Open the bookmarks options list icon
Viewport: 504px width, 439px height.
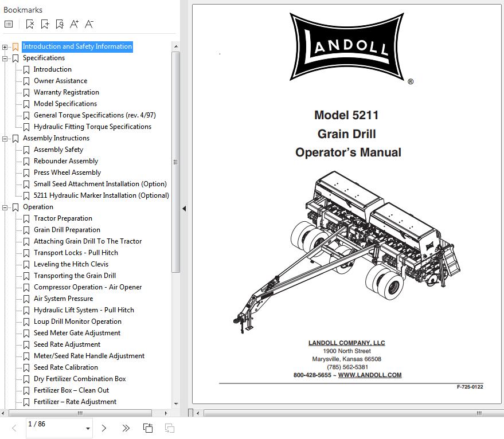point(9,24)
